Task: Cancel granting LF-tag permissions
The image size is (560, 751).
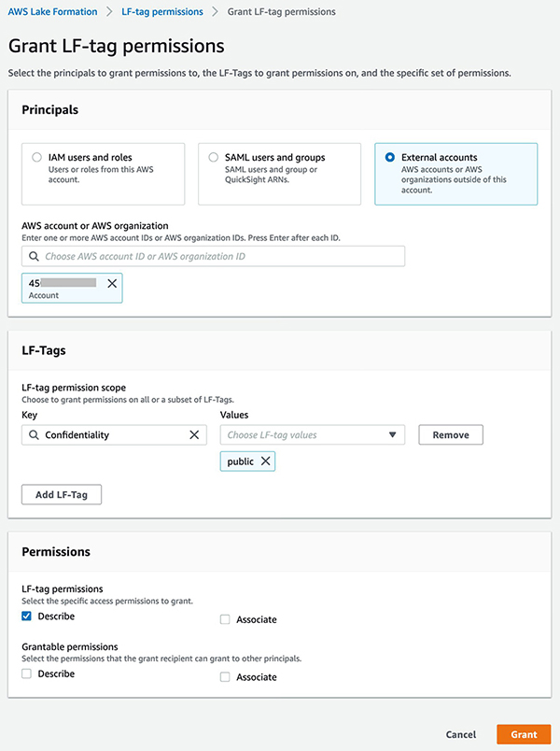Action: point(461,734)
